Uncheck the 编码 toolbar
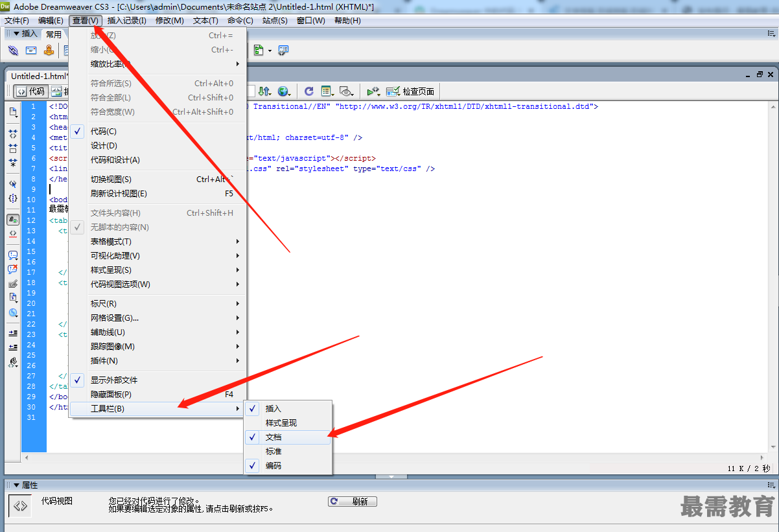779x532 pixels. click(288, 466)
